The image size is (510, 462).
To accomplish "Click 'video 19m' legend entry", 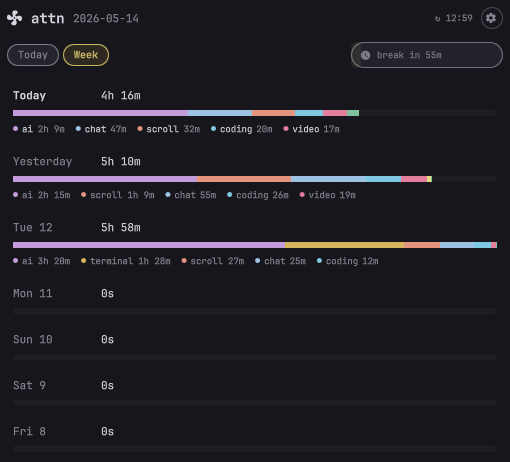I will [328, 195].
